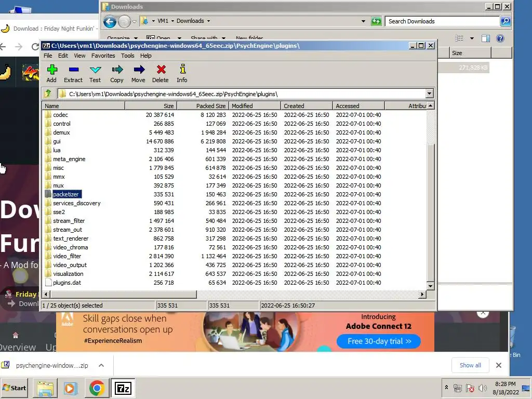Click the Extract toolbar icon

[x=73, y=74]
